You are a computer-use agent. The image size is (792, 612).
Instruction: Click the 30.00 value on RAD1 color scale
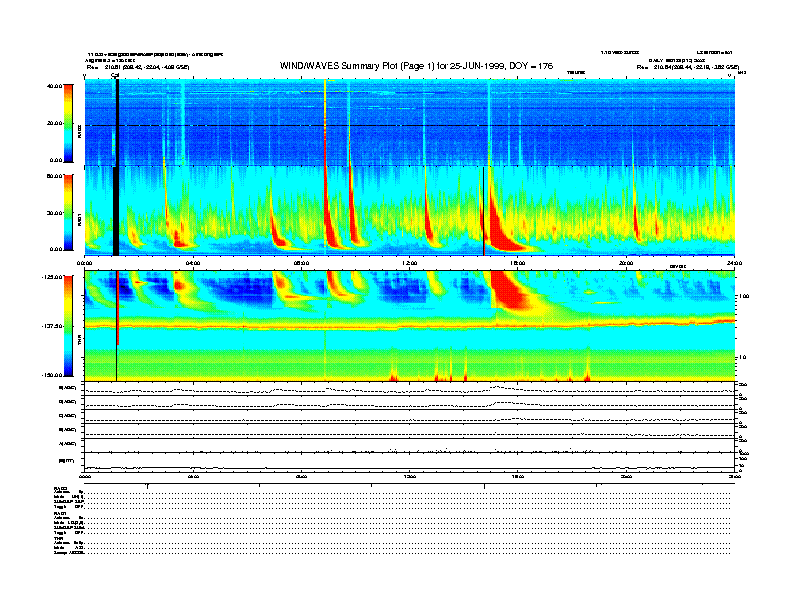click(x=55, y=213)
